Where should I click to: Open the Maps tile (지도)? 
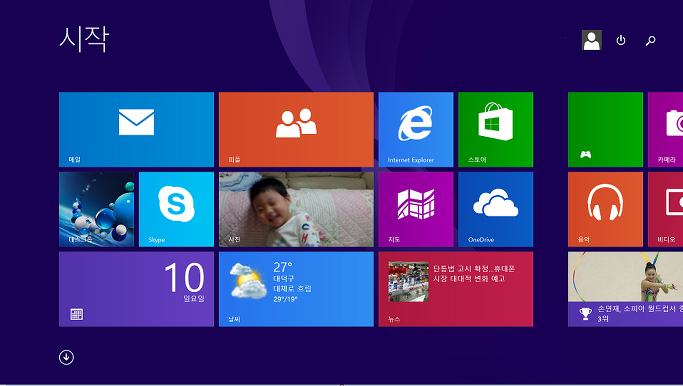click(x=416, y=210)
